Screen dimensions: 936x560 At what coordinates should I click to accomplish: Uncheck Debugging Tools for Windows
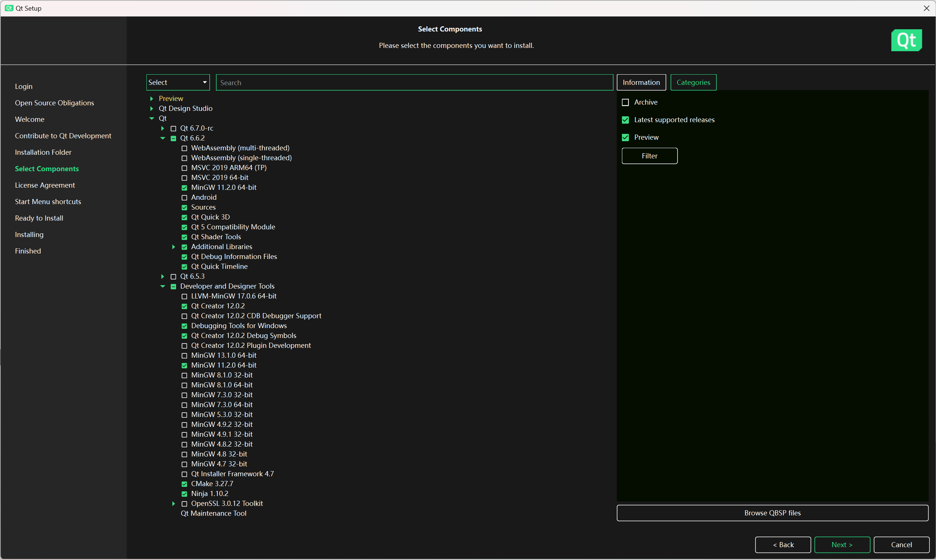click(184, 326)
